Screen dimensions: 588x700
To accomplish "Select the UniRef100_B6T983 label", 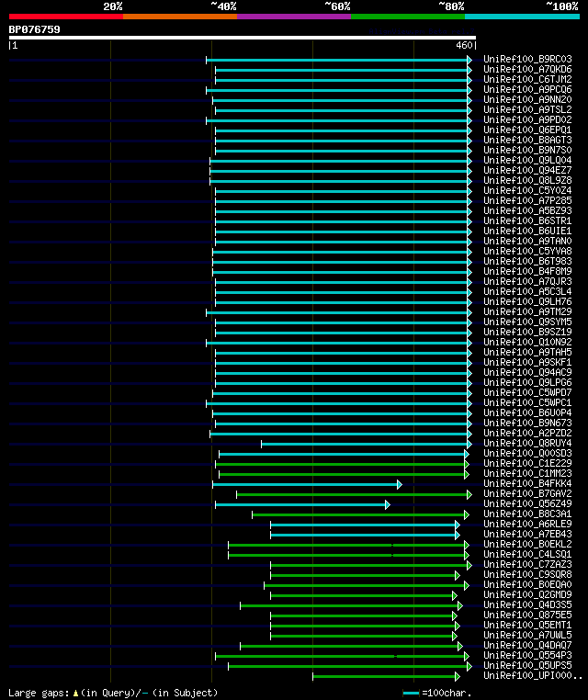I will pyautogui.click(x=527, y=261).
